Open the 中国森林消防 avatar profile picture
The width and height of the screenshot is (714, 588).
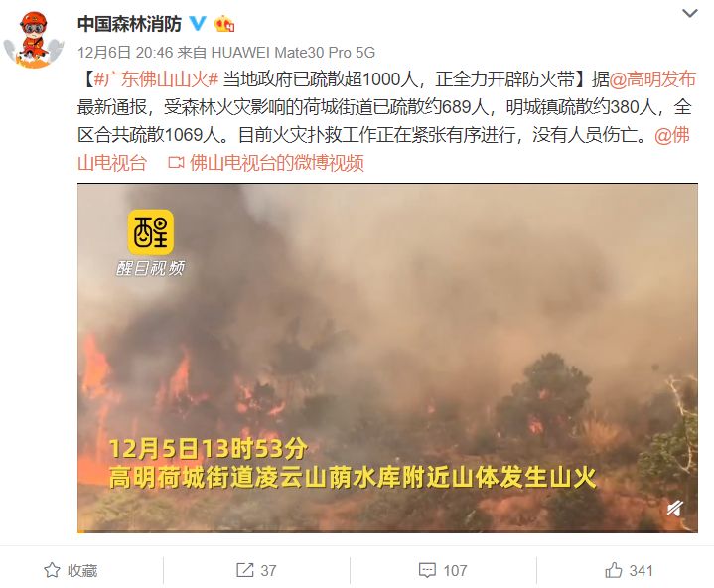point(34,39)
